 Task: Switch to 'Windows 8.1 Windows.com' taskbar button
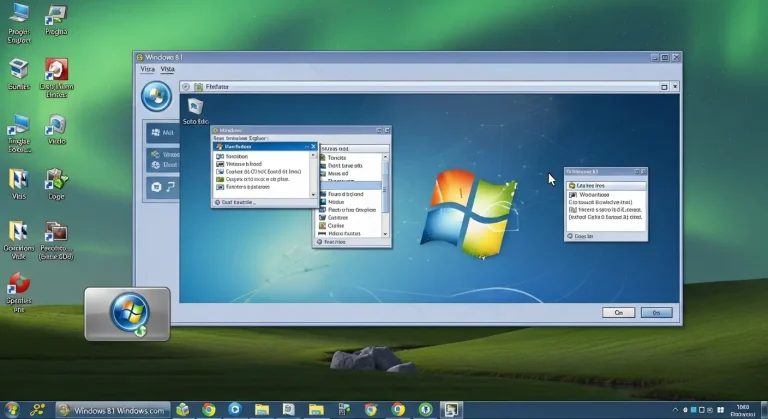[x=113, y=410]
